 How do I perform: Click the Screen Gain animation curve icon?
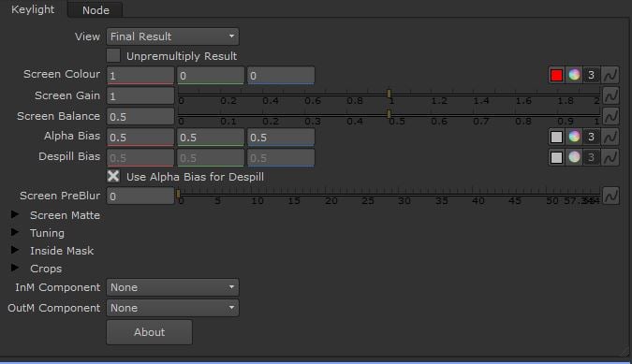610,95
